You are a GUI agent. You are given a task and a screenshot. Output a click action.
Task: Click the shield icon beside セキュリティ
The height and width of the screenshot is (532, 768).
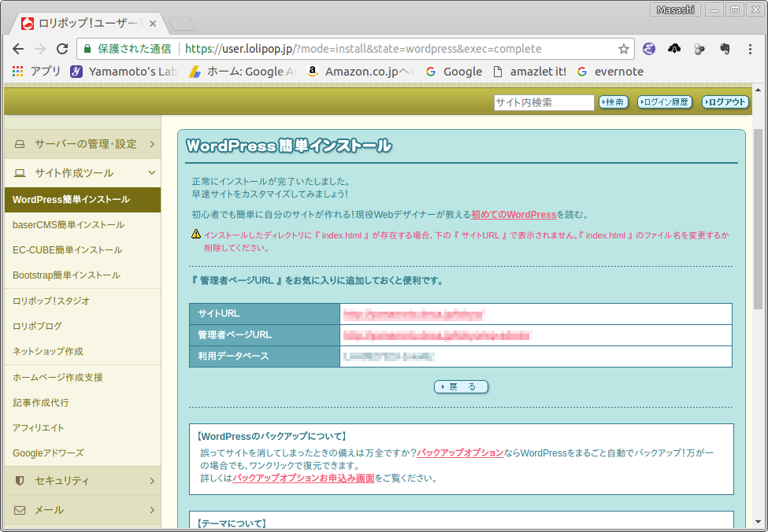(20, 481)
